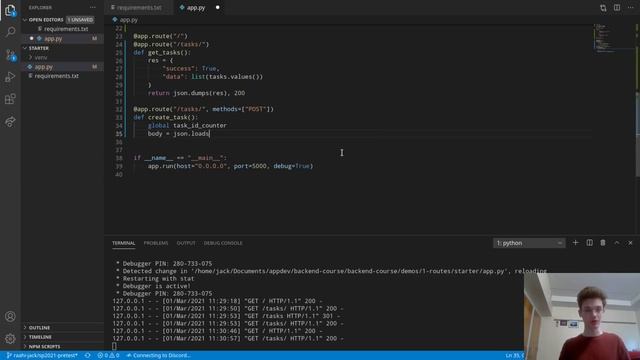Image resolution: width=640 pixels, height=360 pixels.
Task: Click the webcam video overlay
Action: 582,316
